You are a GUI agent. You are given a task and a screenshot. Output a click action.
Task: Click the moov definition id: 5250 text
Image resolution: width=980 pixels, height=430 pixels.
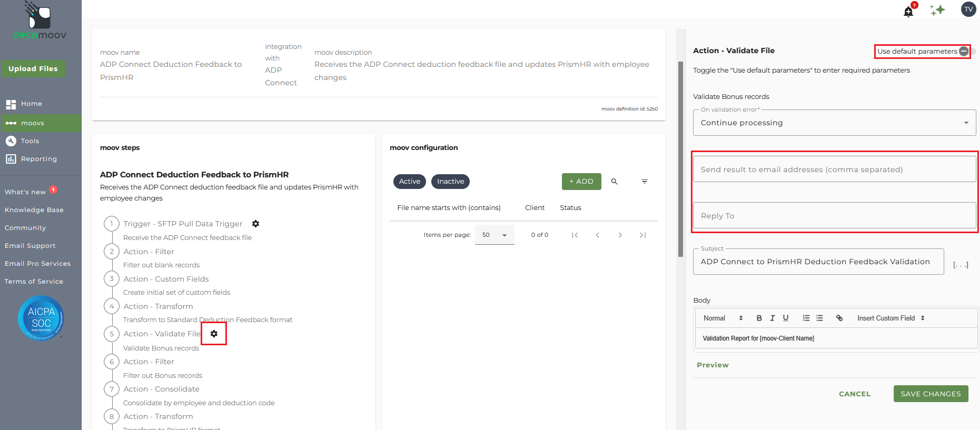pyautogui.click(x=629, y=109)
